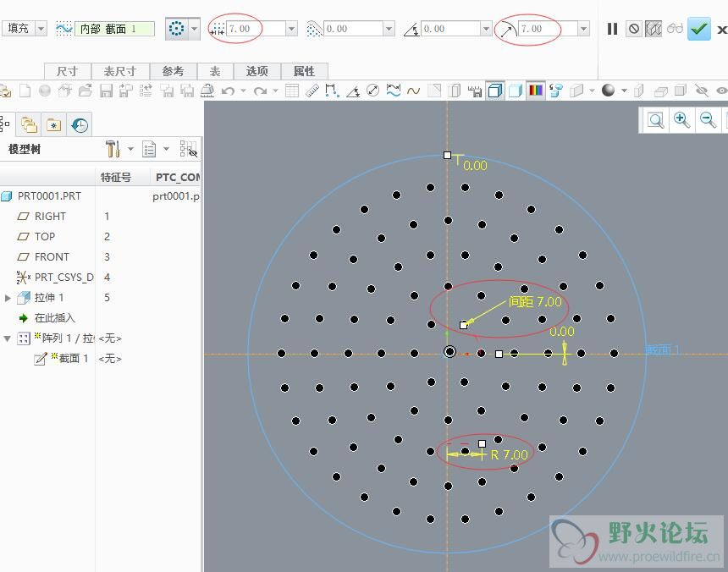Click the 间距 7.00 dimension label

pos(535,302)
